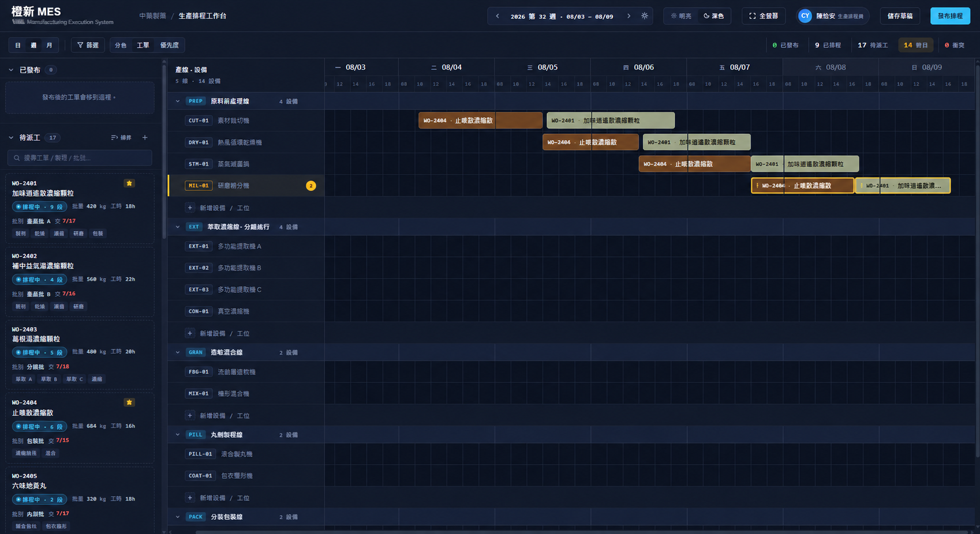Screen dimensions: 980x534
Task: Select the 日 day view tab
Action: coord(18,45)
